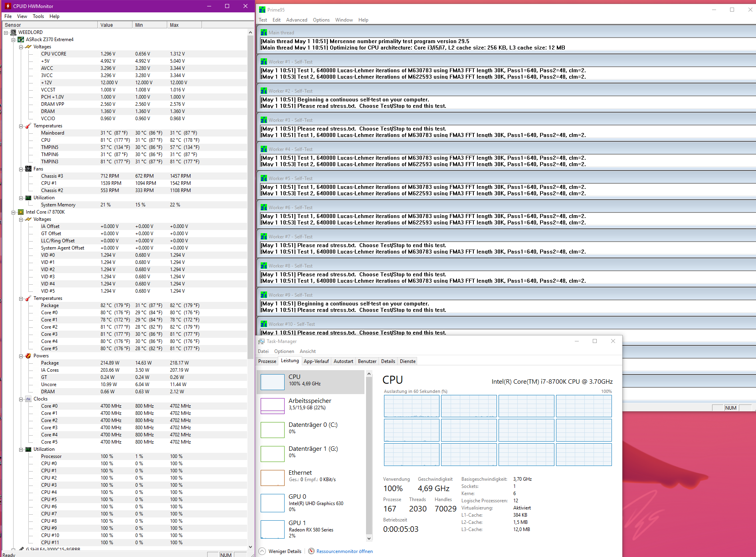
Task: Click the Worker #10 window icon
Action: click(x=264, y=324)
